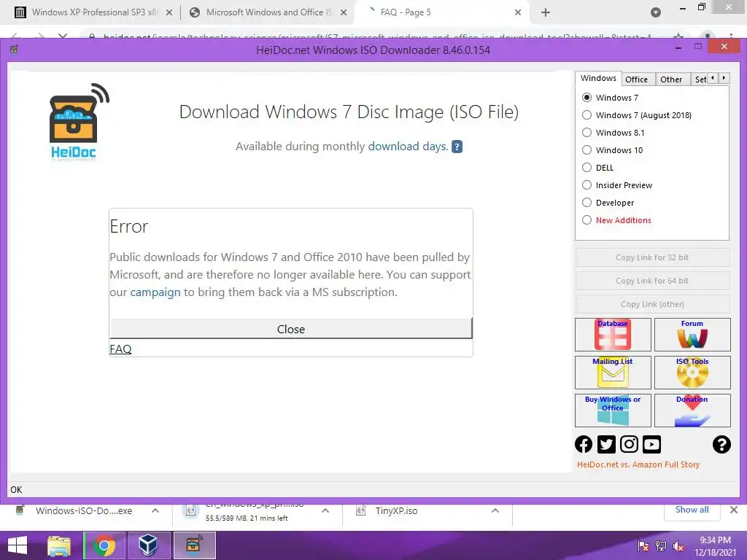The width and height of the screenshot is (747, 560).
Task: Click Copy Link for 32 bit
Action: tap(652, 257)
